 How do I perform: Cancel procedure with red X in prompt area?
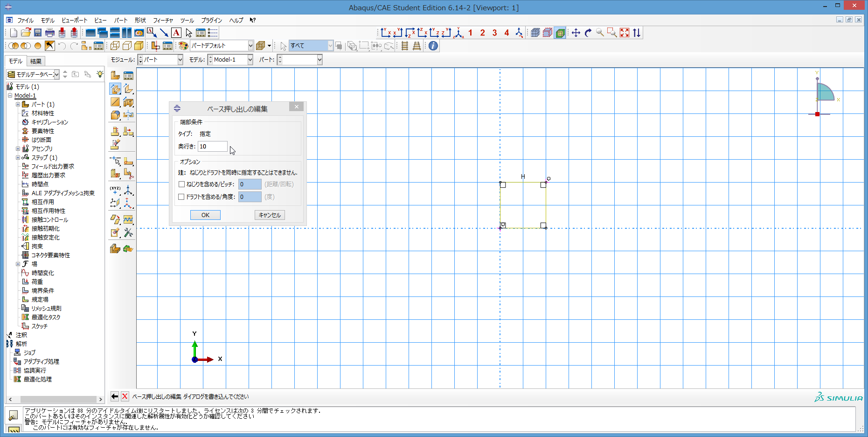coord(125,396)
